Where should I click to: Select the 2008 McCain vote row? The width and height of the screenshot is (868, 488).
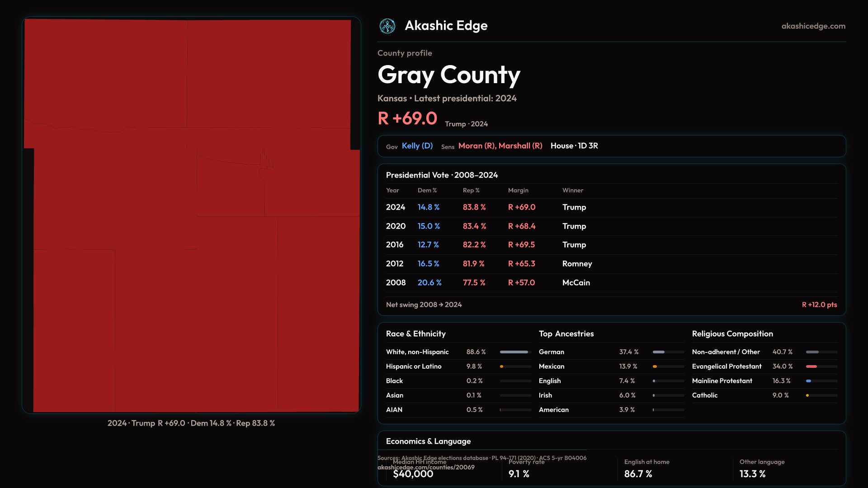coord(611,283)
